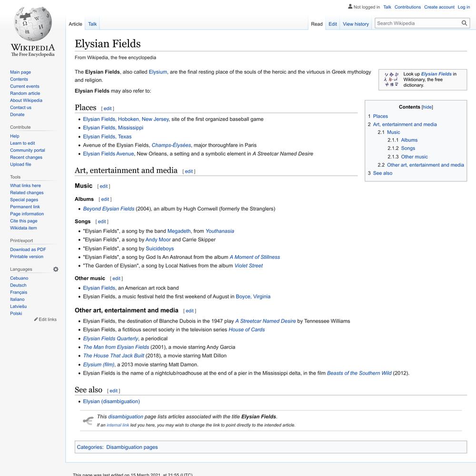Click the Wikipedia globe logo
The image size is (476, 476).
click(x=33, y=24)
